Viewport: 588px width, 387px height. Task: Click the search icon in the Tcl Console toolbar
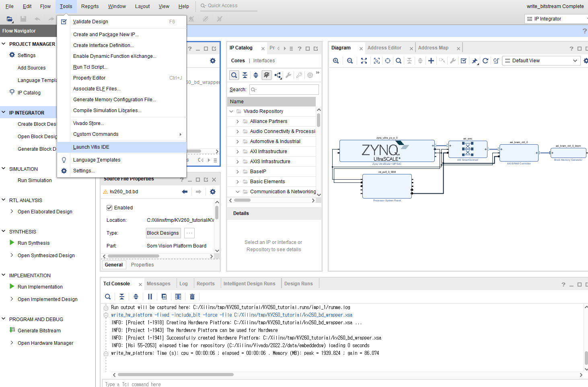[108, 297]
